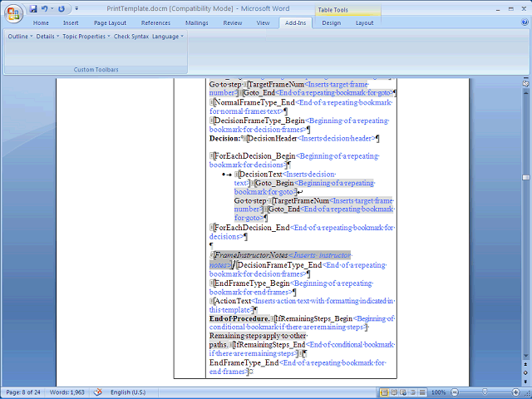Click Select Browse Object button

pyautogui.click(x=525, y=373)
